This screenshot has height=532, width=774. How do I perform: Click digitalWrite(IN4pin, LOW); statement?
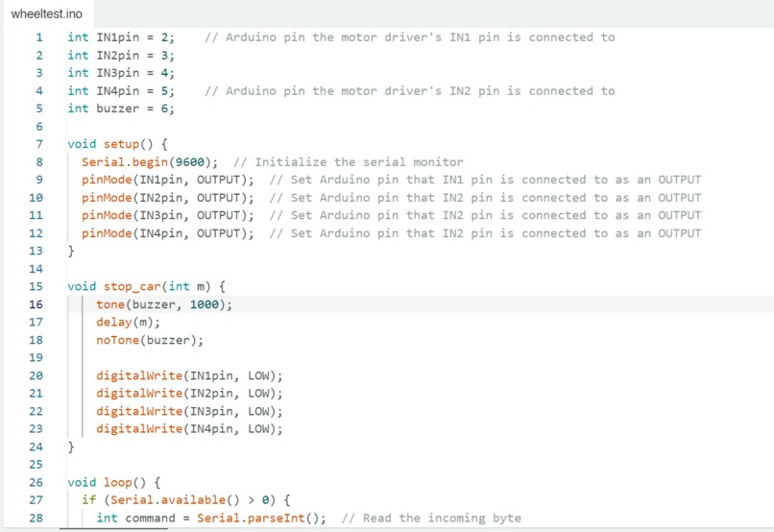point(189,429)
